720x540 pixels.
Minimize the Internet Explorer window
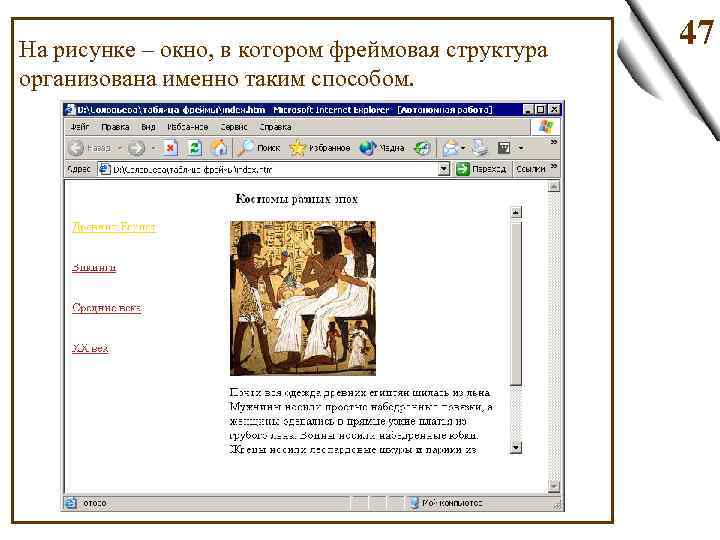[x=529, y=110]
